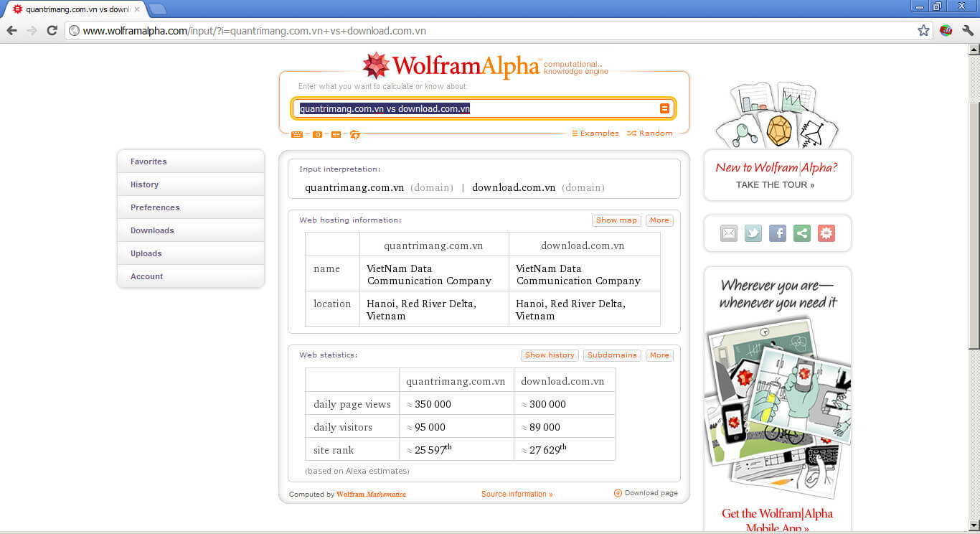This screenshot has height=534, width=980.
Task: Share on Facebook using the f icon
Action: (x=778, y=233)
